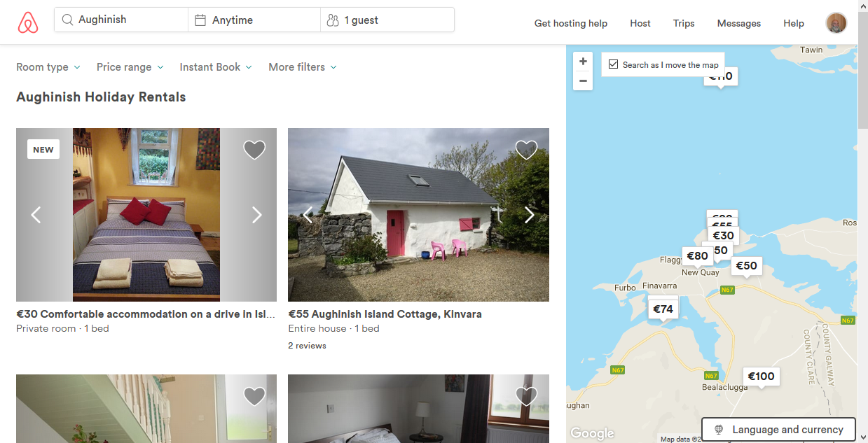Open the user profile avatar

pyautogui.click(x=836, y=23)
